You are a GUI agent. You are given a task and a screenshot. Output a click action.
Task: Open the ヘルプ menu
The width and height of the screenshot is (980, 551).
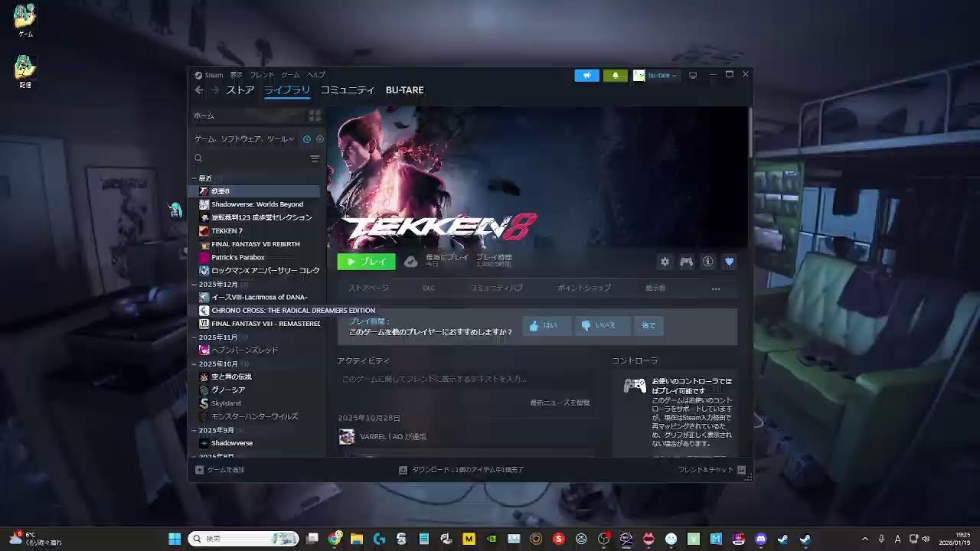tap(316, 75)
